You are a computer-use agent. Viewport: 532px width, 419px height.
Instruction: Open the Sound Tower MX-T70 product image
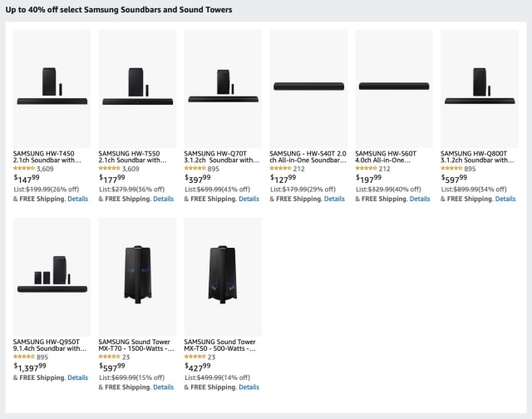[137, 275]
